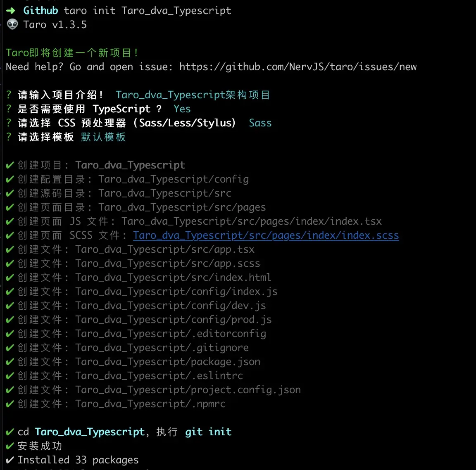Click the 'Taro_dva_Typescript/src' source directory path
476x470 pixels.
(165, 193)
